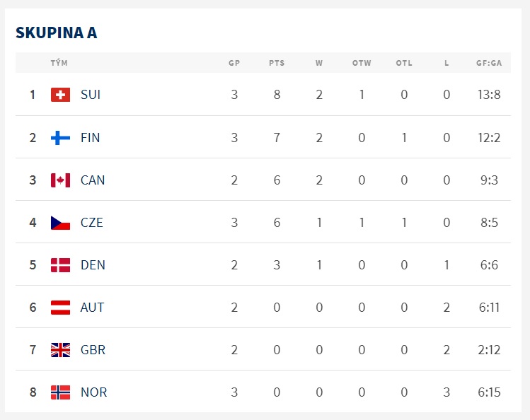This screenshot has width=530, height=420.
Task: Click the Great Britain flag icon
Action: pyautogui.click(x=61, y=350)
